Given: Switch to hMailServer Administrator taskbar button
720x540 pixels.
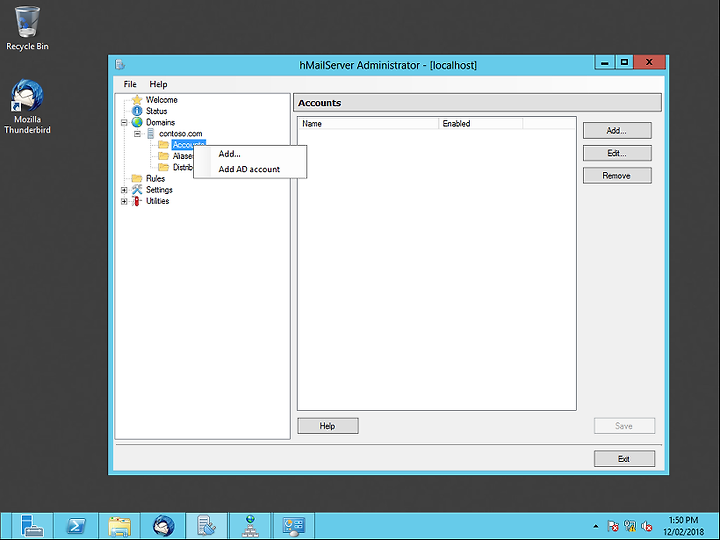Looking at the screenshot, I should pos(207,526).
